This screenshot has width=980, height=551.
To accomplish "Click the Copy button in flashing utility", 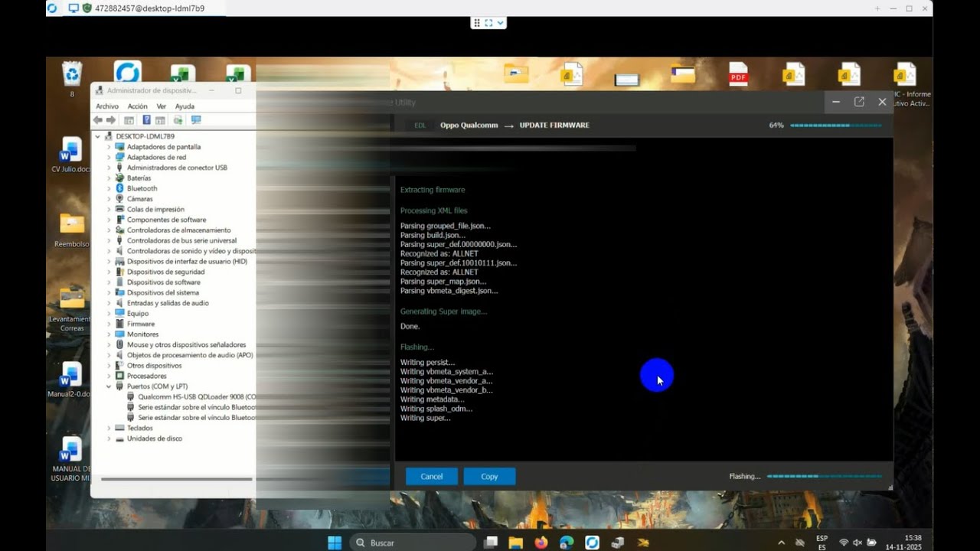I will [489, 476].
